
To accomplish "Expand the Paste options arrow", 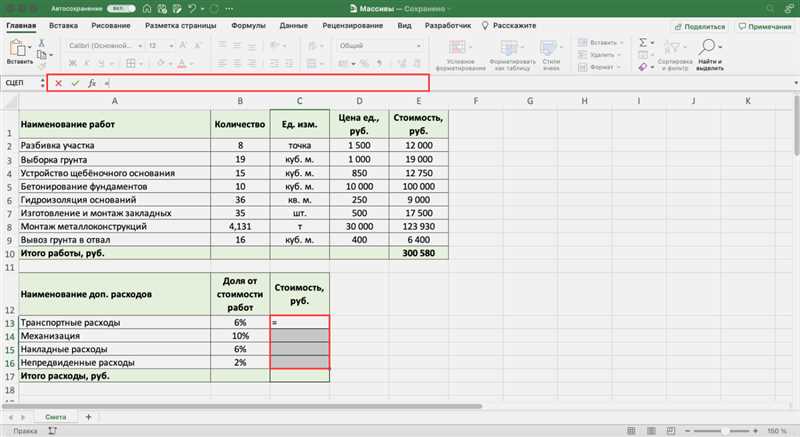I will point(30,47).
